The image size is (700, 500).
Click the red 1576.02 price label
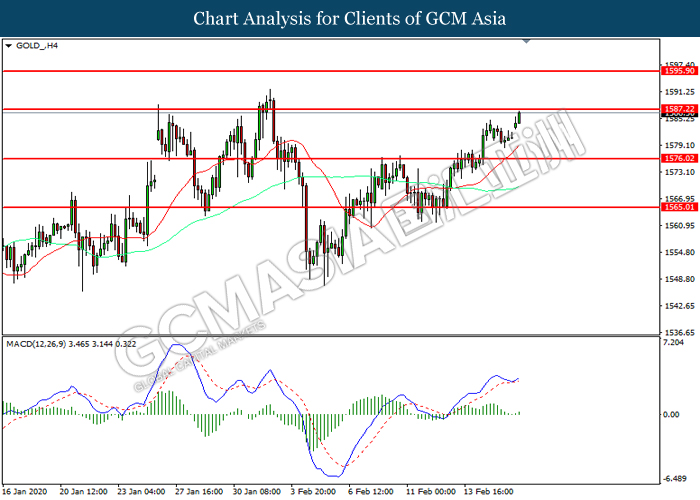(x=679, y=158)
